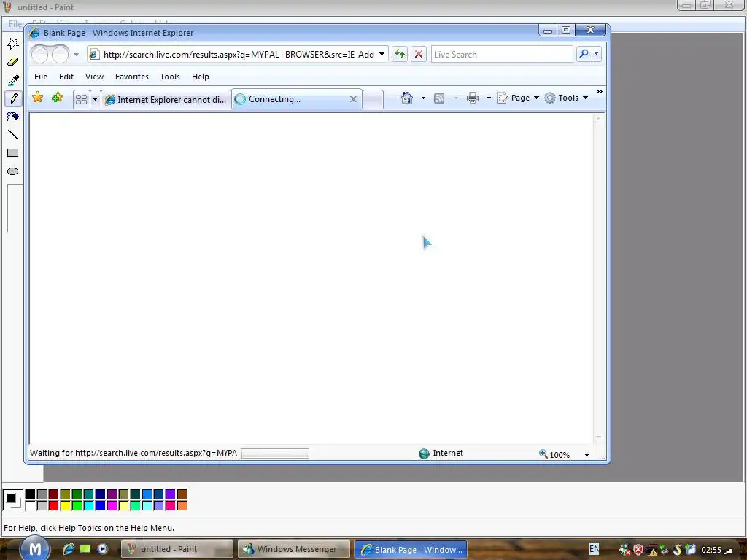Open the Page dropdown menu
The height and width of the screenshot is (560, 747).
coord(519,98)
